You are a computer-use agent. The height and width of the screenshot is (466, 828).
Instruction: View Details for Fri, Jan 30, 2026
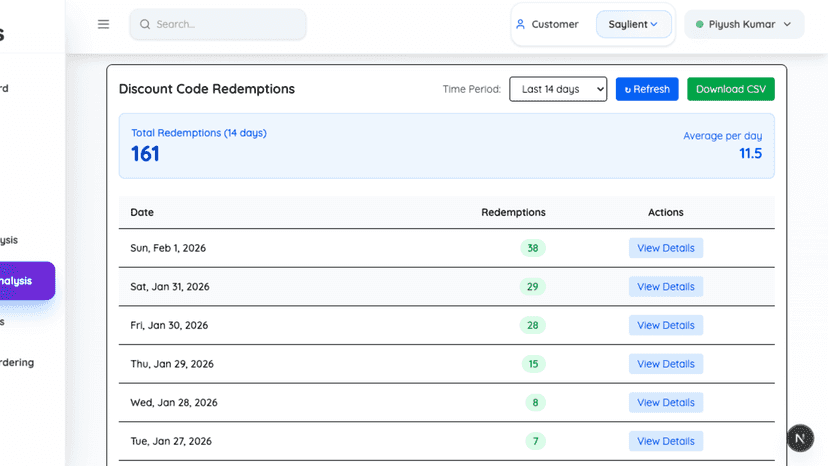pyautogui.click(x=666, y=325)
